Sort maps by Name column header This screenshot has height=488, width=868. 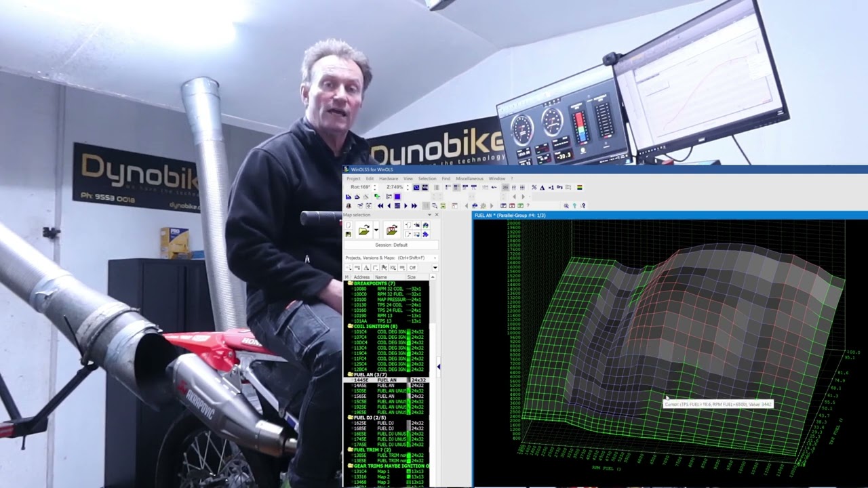(390, 277)
